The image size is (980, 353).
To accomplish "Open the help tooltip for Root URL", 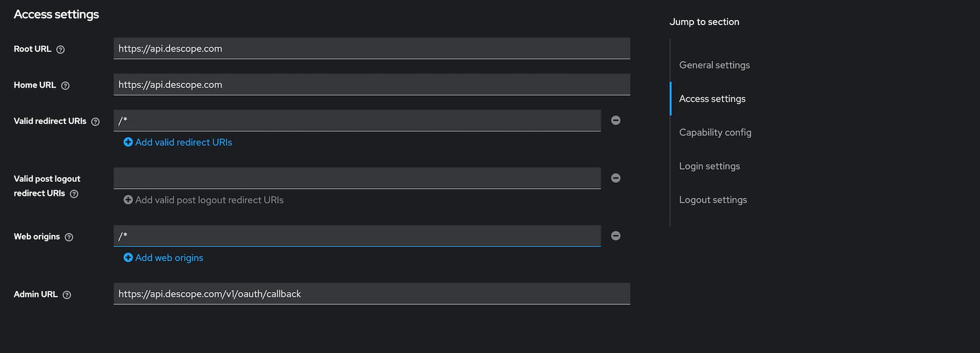I will (x=60, y=49).
